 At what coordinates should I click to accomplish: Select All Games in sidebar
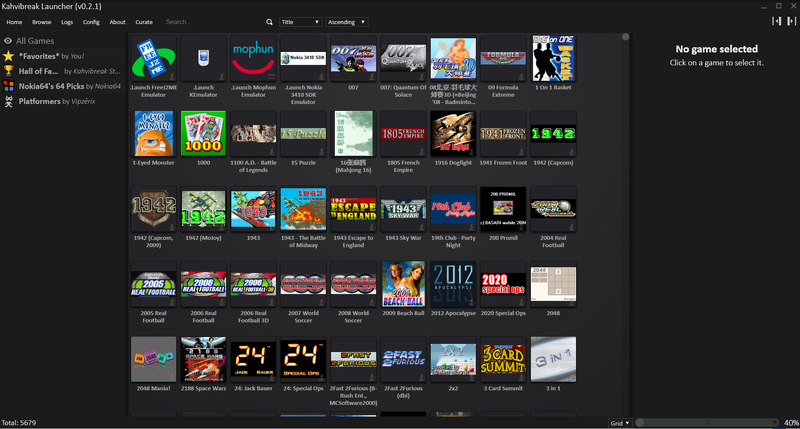63,41
